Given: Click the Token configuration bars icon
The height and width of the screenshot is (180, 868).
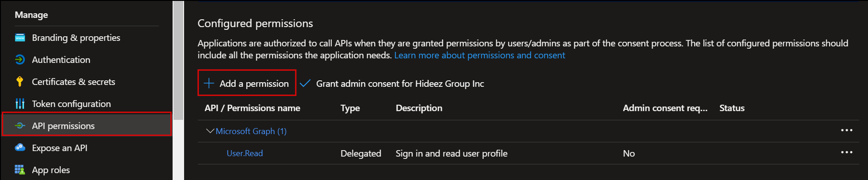Looking at the screenshot, I should click(x=20, y=104).
